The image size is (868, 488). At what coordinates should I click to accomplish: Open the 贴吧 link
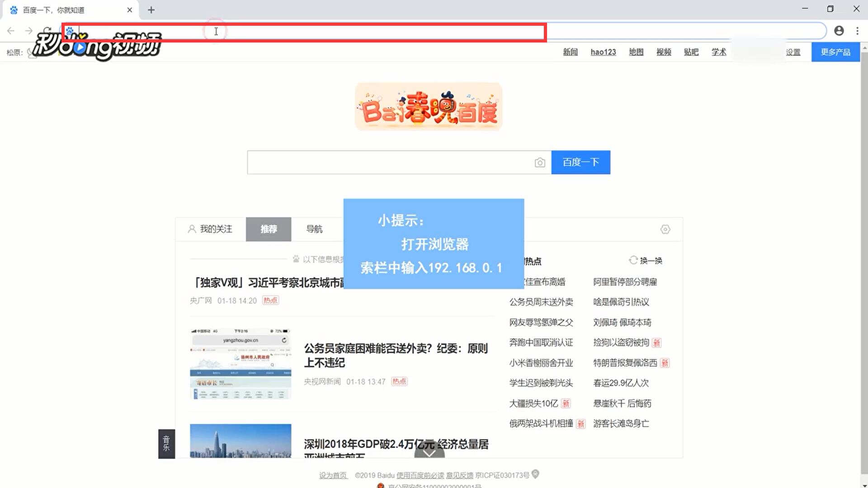691,52
